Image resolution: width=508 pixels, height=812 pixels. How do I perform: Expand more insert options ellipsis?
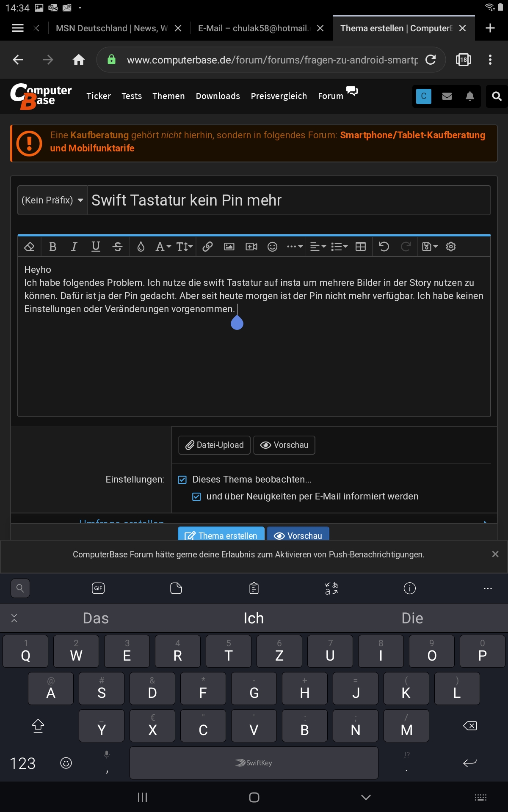295,247
